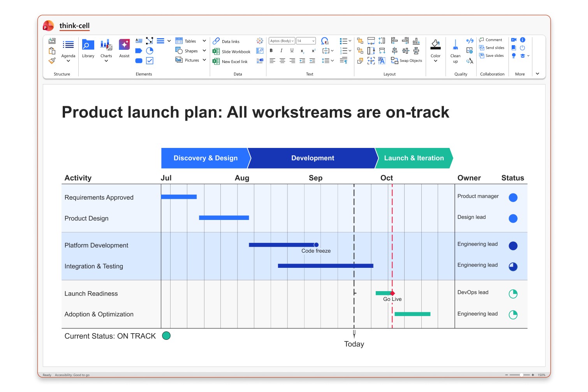Create a New Excel link
This screenshot has height=392, width=588.
[230, 62]
